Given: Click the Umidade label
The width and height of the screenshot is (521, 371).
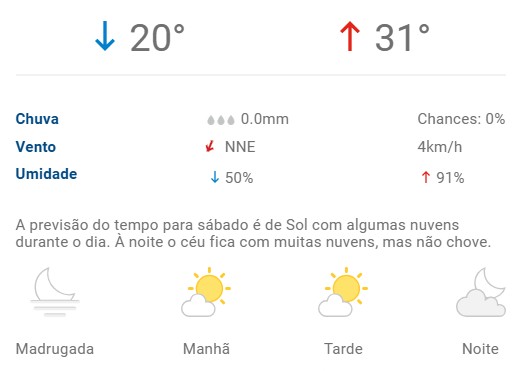Looking at the screenshot, I should (x=46, y=174).
